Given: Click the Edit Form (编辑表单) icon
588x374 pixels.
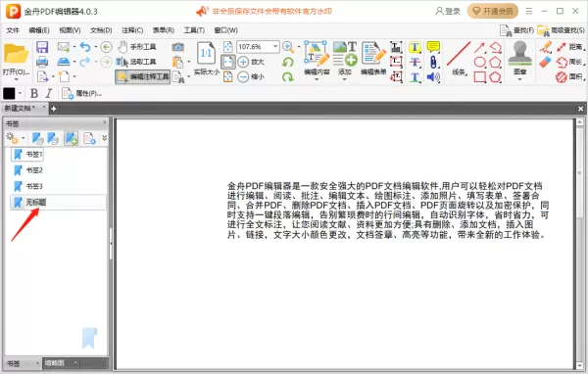Looking at the screenshot, I should pos(373,59).
